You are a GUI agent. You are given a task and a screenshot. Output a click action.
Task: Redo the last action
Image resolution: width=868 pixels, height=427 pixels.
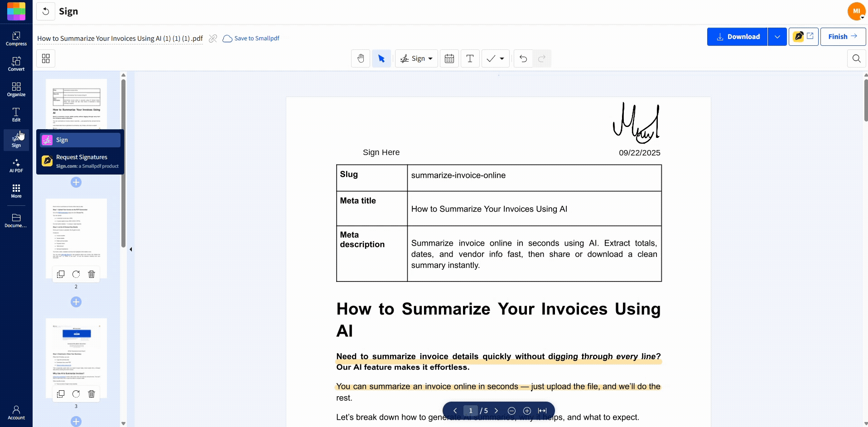tap(542, 58)
